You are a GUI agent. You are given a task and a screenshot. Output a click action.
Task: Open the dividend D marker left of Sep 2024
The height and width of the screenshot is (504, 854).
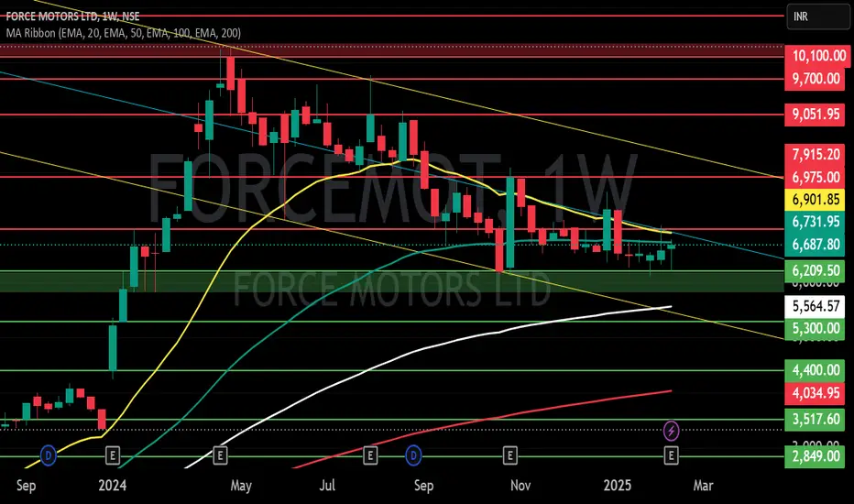[x=413, y=455]
